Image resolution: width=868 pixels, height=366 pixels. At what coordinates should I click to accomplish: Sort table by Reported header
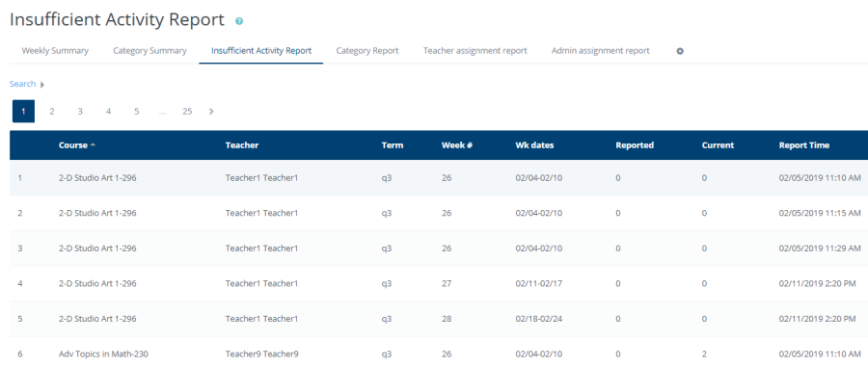pyautogui.click(x=635, y=145)
